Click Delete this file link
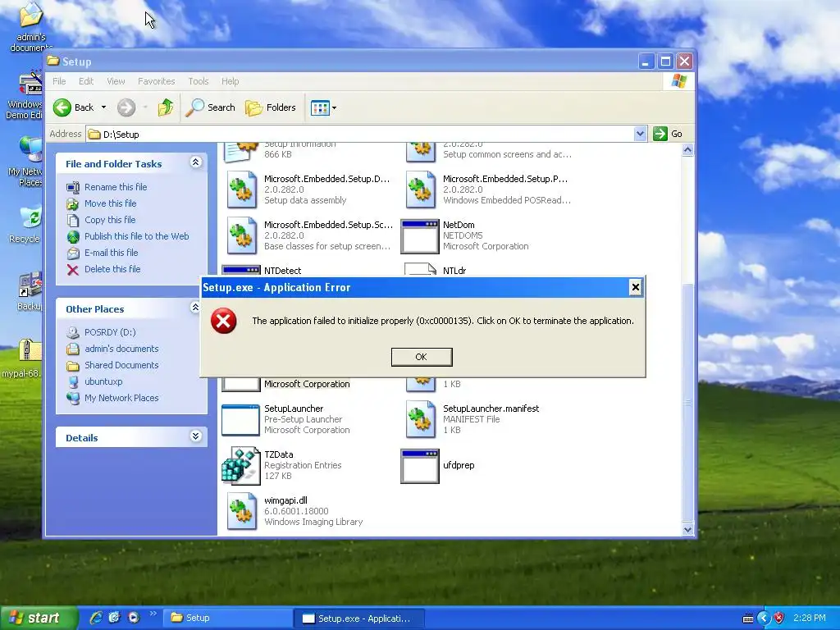The image size is (840, 630). (x=112, y=269)
